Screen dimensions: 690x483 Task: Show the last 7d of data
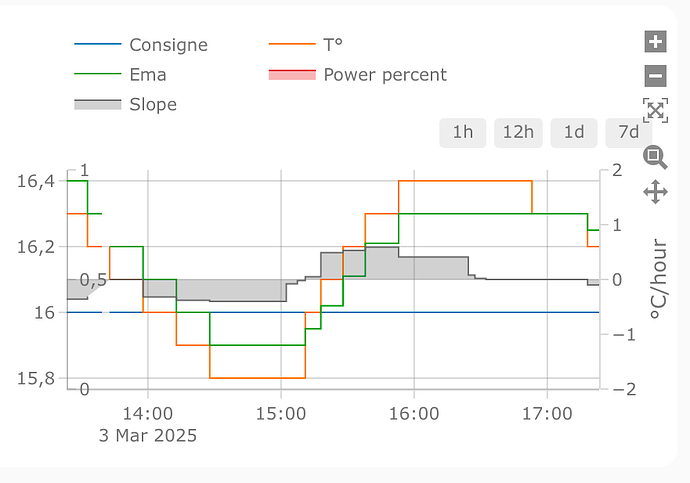click(629, 132)
